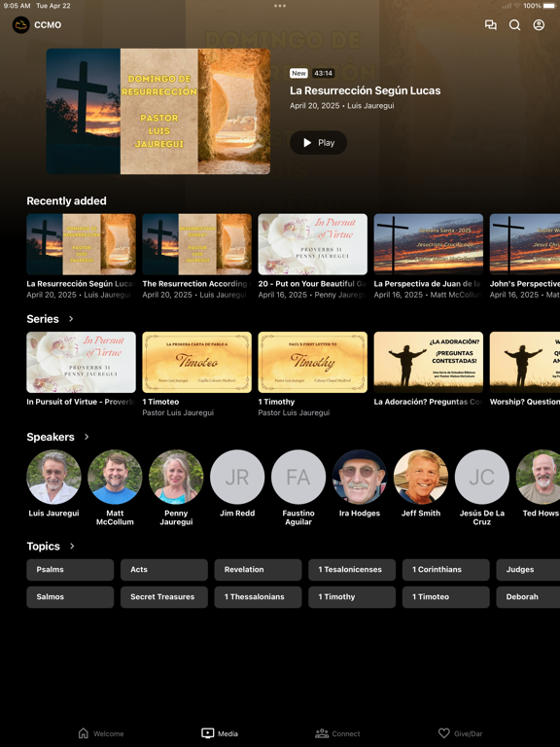Select speaker Luis Jauregui avatar

point(53,477)
